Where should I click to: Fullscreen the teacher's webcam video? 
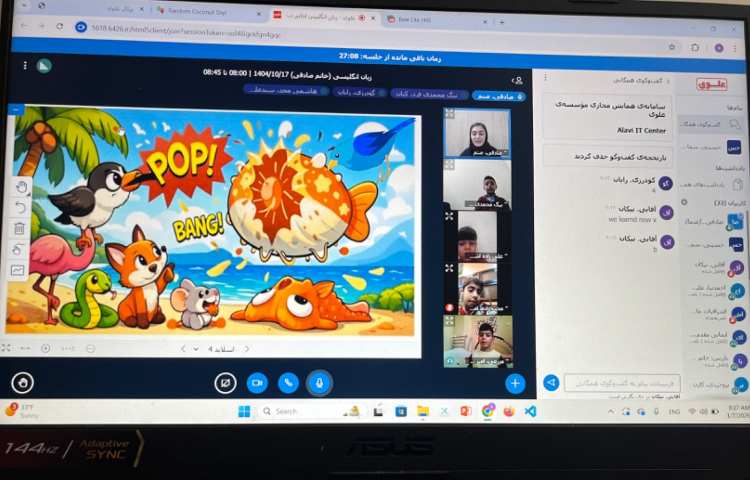click(x=449, y=114)
